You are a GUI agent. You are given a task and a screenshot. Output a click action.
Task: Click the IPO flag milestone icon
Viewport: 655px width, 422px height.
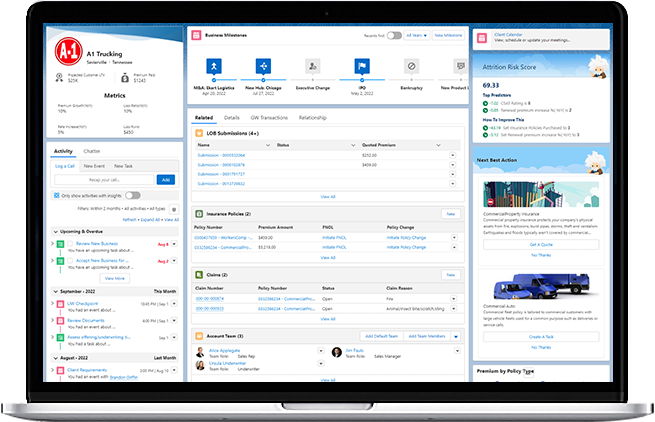(x=360, y=66)
